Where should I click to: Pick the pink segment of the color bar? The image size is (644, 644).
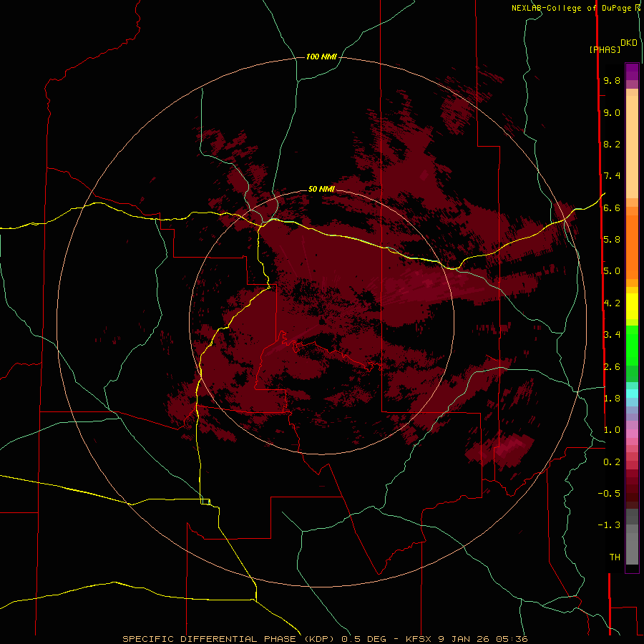click(632, 434)
